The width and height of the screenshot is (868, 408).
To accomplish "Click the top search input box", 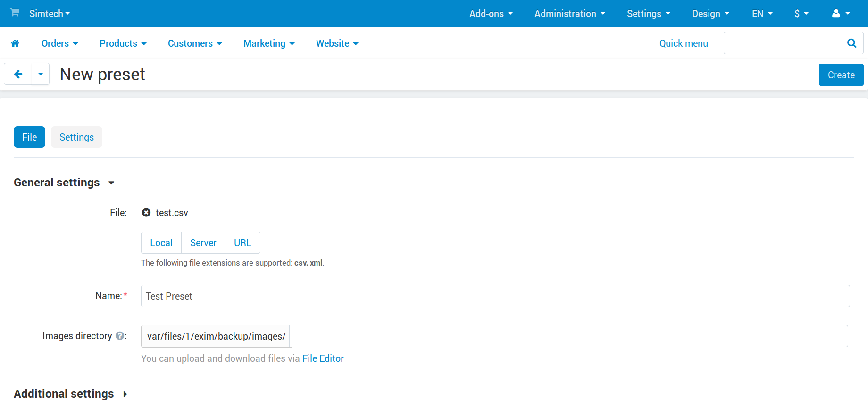I will pyautogui.click(x=782, y=43).
